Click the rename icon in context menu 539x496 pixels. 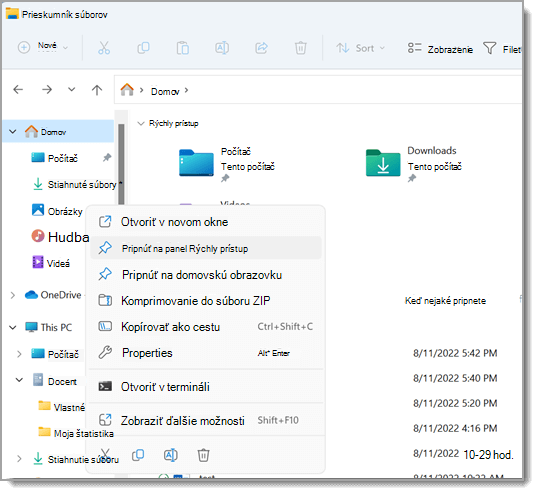click(x=171, y=455)
